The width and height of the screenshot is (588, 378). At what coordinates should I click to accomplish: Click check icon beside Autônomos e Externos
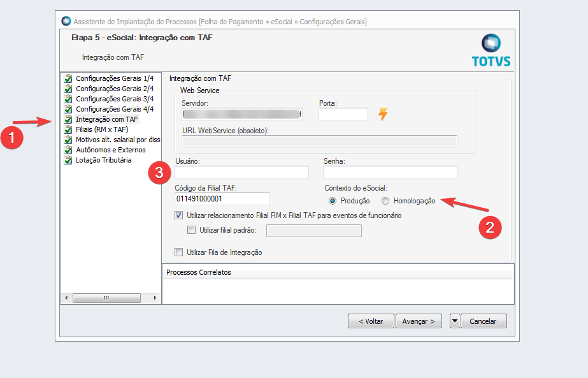tap(68, 150)
